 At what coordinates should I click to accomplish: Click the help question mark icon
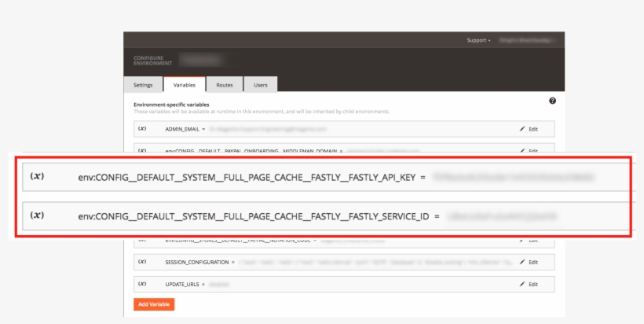pyautogui.click(x=552, y=101)
